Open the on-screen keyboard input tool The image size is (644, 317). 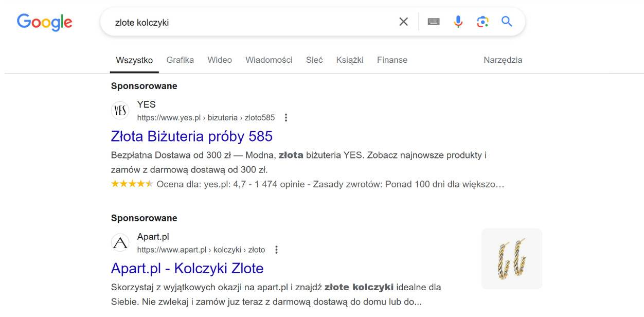pyautogui.click(x=434, y=22)
